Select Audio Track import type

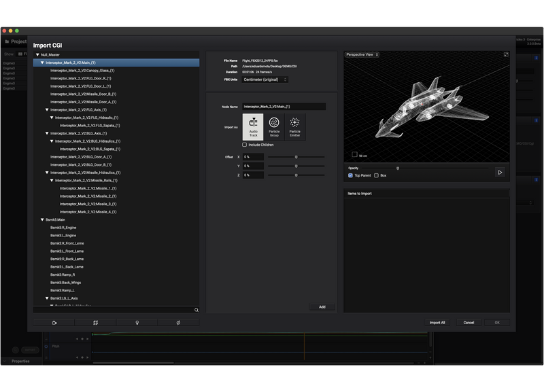253,126
